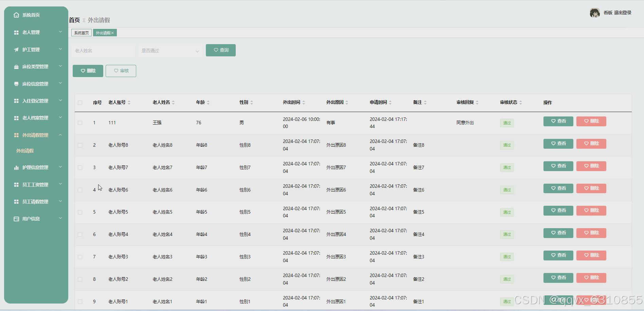Select 外出请假 submenu item in sidebar
644x311 pixels.
click(x=25, y=151)
